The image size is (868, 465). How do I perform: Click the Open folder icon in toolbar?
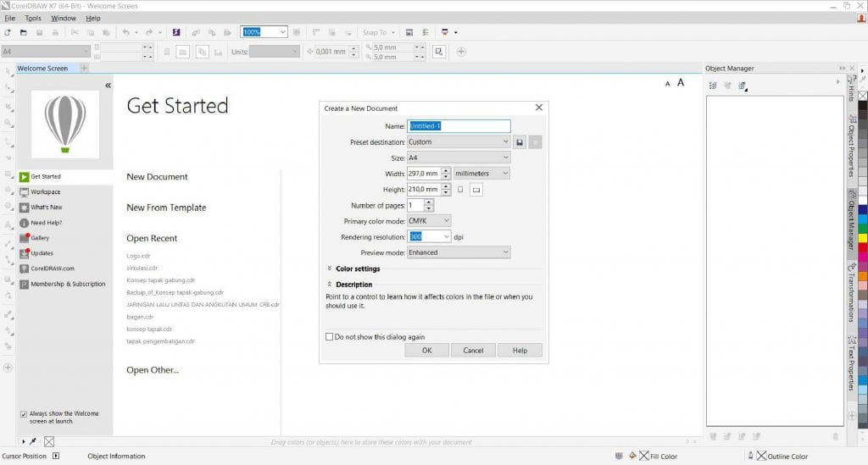pos(24,32)
